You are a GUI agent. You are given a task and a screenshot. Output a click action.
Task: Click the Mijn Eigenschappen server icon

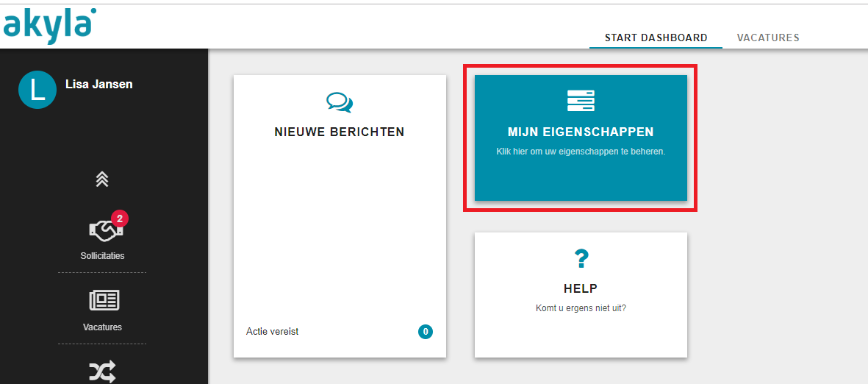581,101
